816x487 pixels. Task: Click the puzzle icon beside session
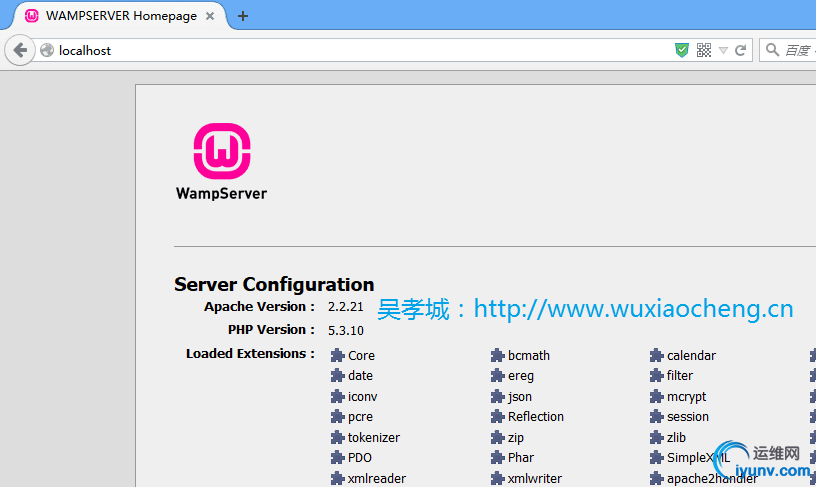(657, 417)
